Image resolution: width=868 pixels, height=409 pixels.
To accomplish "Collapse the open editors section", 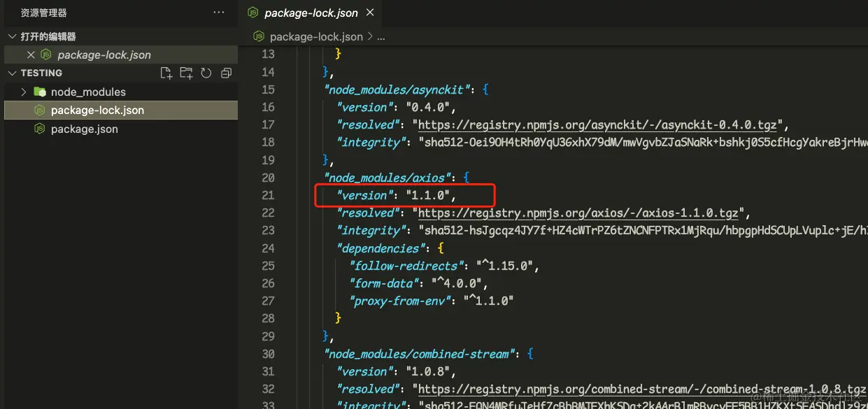I will click(12, 36).
